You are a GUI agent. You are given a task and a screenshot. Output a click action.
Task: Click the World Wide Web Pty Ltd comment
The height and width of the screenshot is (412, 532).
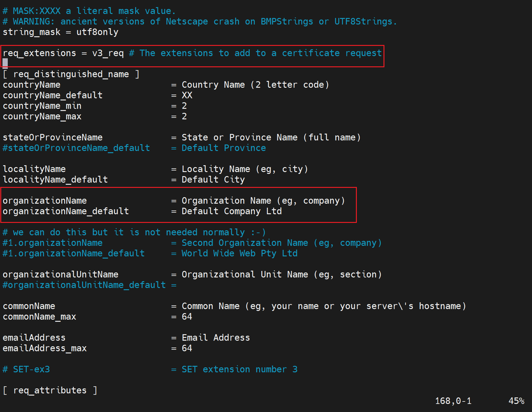tap(239, 254)
